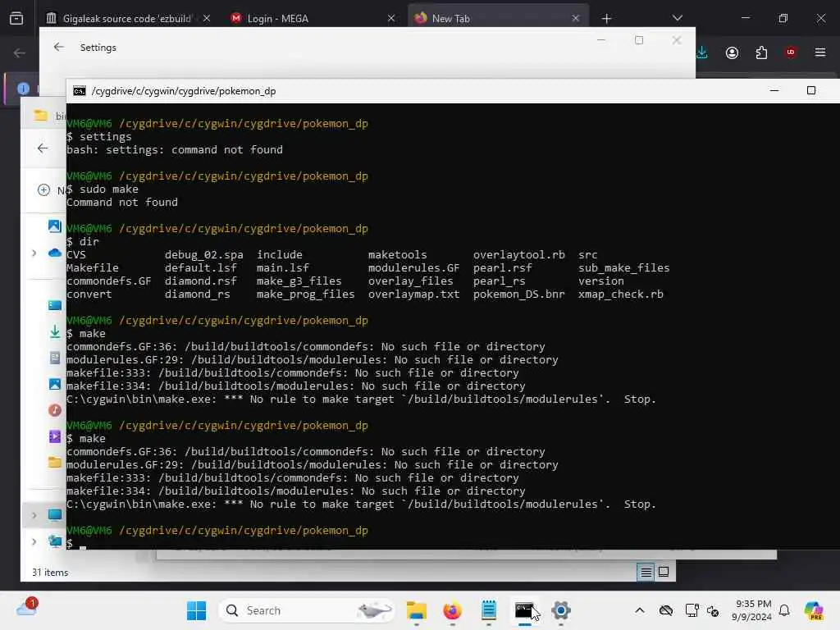Select Network in Explorer sidebar
This screenshot has width=840, height=630.
(55, 541)
